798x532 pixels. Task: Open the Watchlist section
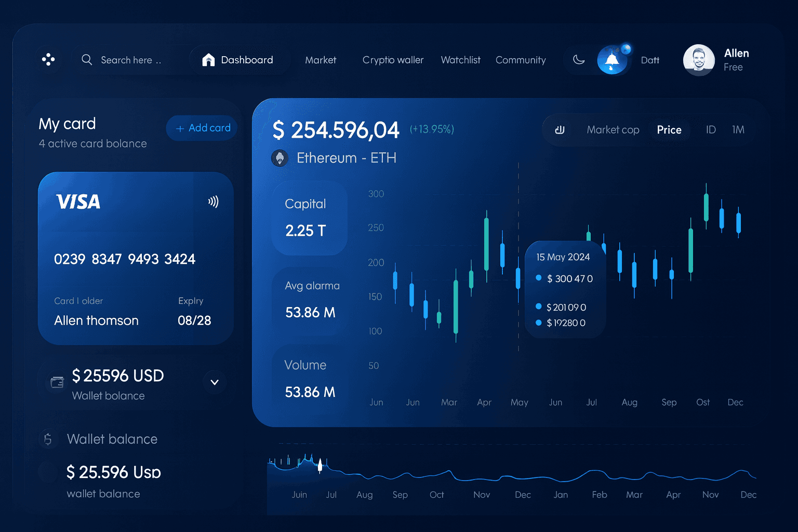[460, 60]
